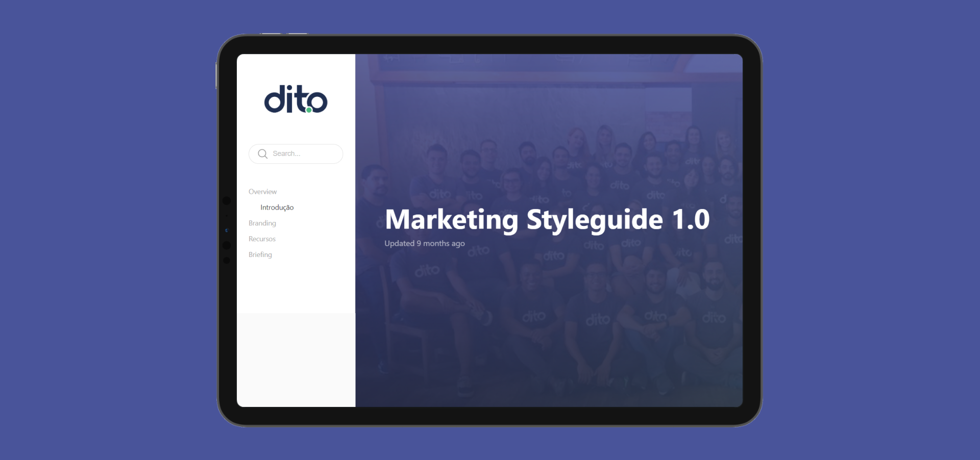Open the Briefing section
Viewport: 980px width, 460px height.
tap(260, 255)
